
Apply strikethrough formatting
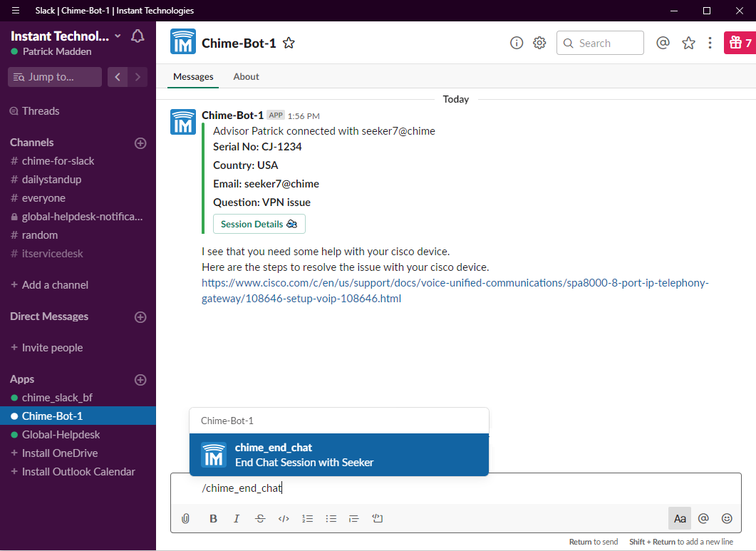pos(260,519)
